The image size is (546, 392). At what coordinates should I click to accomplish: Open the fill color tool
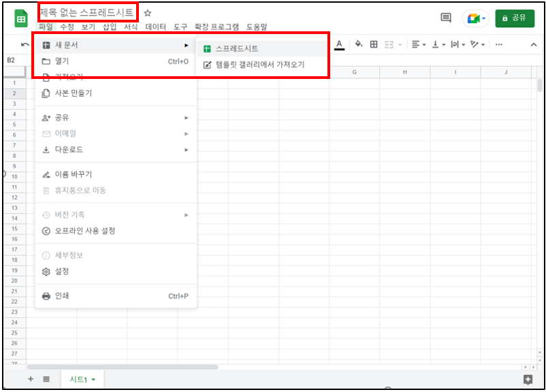pyautogui.click(x=359, y=44)
